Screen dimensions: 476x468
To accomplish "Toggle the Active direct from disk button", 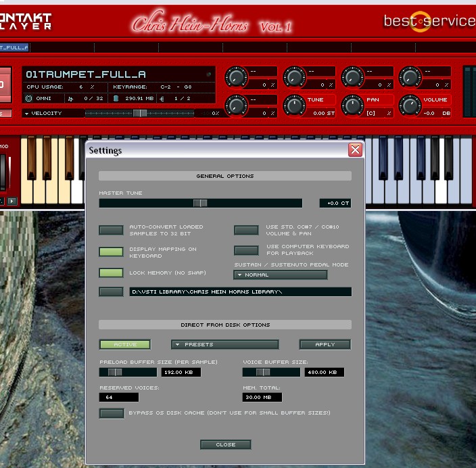I will [x=125, y=344].
